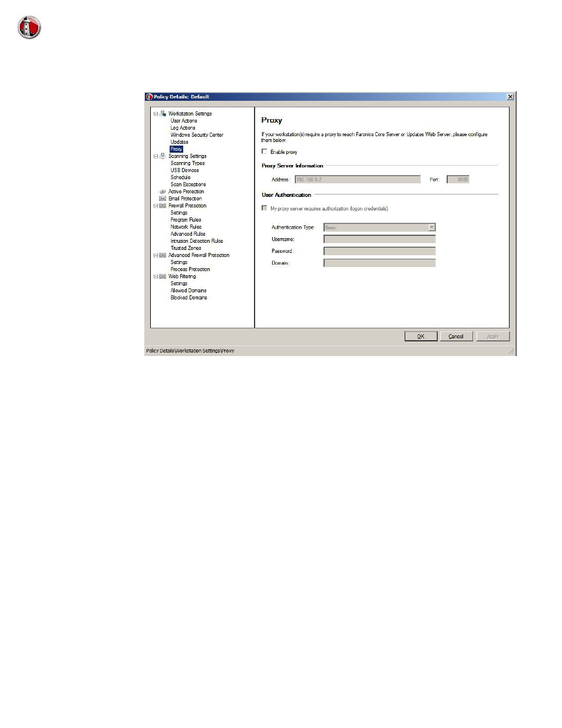Screen dimensions: 562x728
Task: Click the Port field
Action: (458, 179)
